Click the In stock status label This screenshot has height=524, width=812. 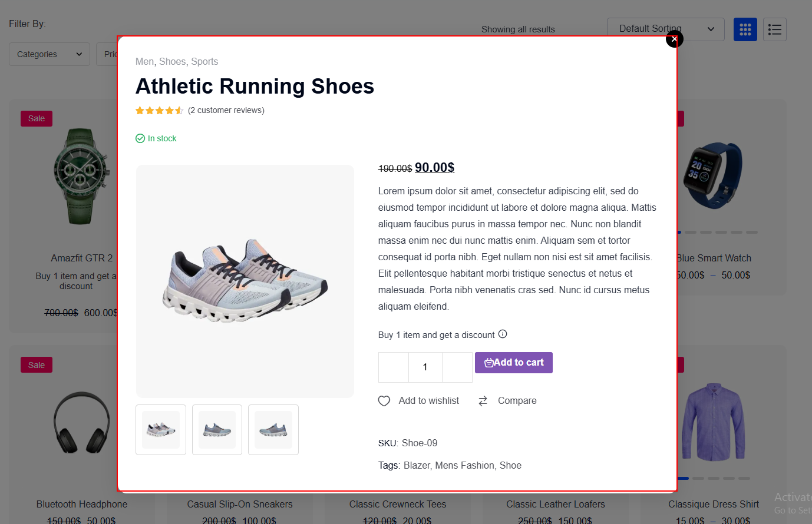(x=156, y=138)
